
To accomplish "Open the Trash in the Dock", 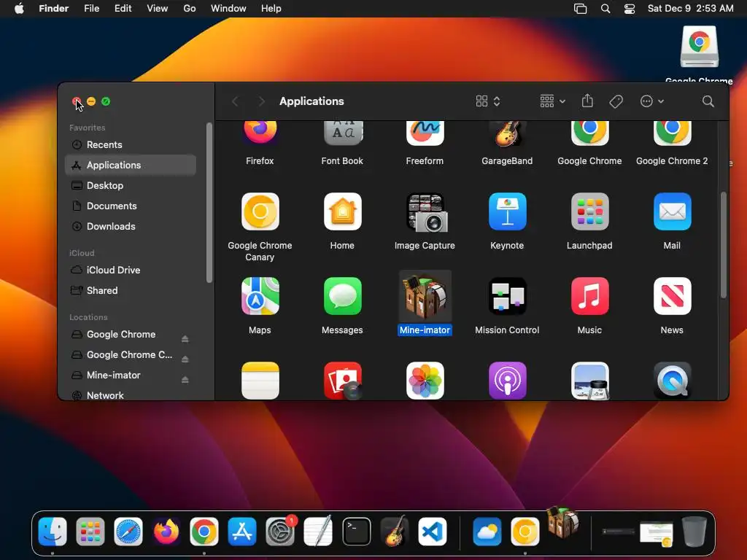I will tap(694, 532).
